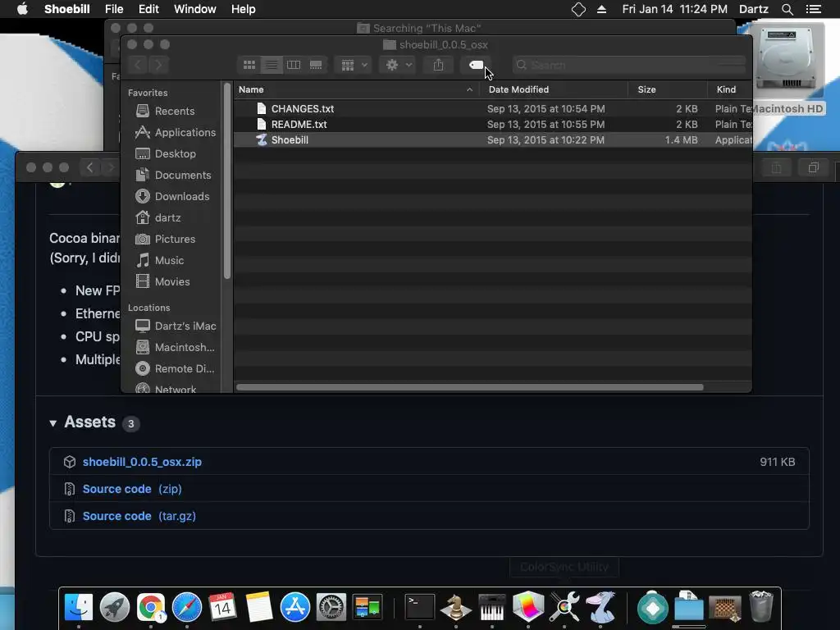Click the Finder horizontal scrollbar

coord(470,387)
